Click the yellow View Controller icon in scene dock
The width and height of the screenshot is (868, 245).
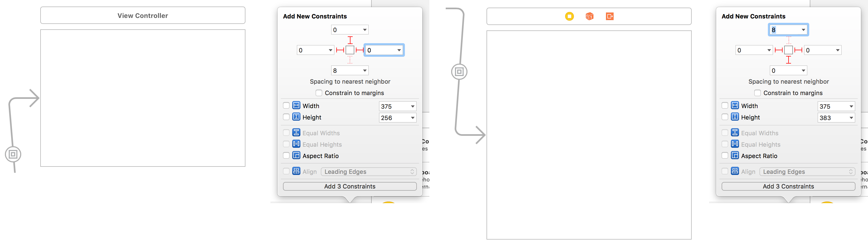click(x=569, y=16)
